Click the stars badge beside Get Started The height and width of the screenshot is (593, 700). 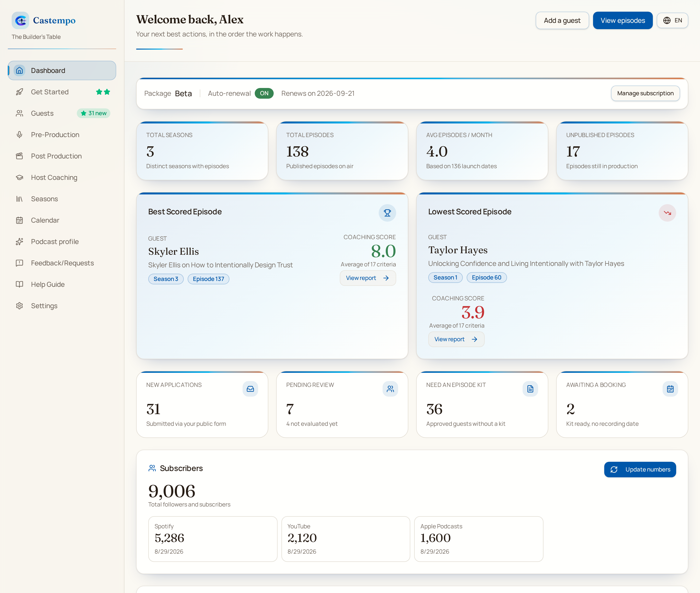pyautogui.click(x=103, y=92)
